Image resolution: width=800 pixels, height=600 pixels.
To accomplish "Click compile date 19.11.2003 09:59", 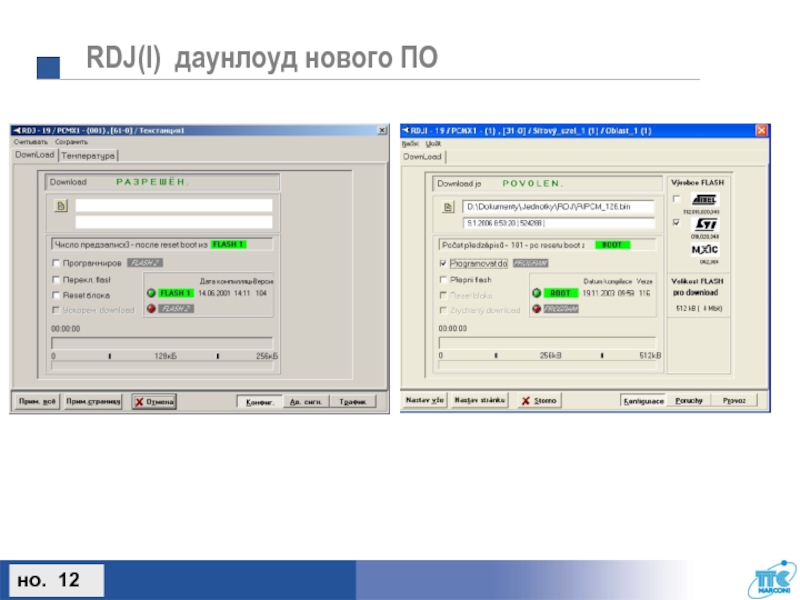I will [x=608, y=293].
